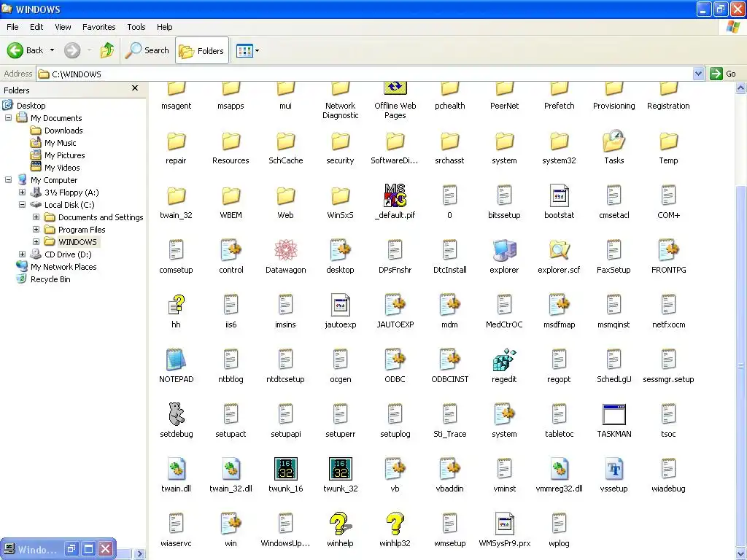
Task: Expand the CD Drive (D:) node
Action: 22,254
